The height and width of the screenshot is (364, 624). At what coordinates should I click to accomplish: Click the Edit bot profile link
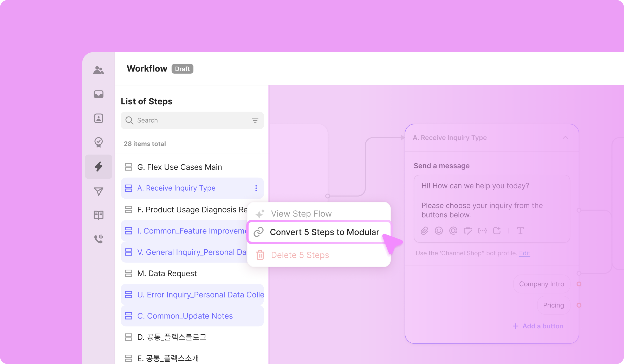524,253
